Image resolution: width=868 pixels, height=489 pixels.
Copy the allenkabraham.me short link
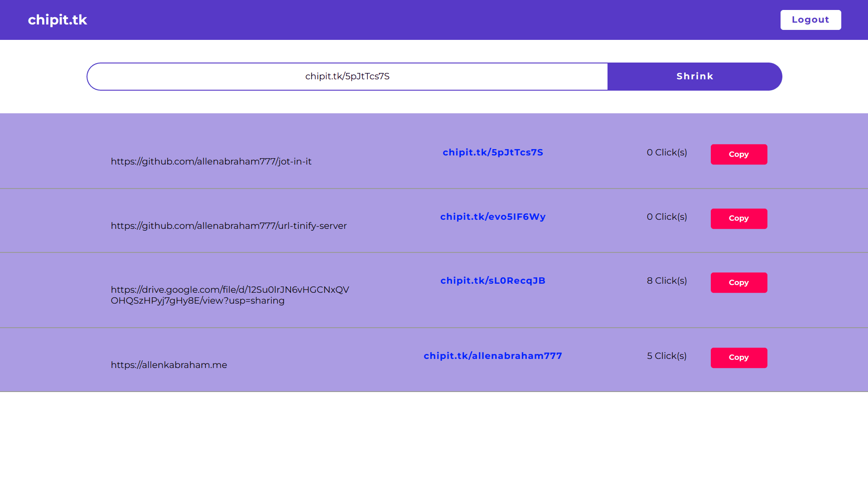coord(738,358)
